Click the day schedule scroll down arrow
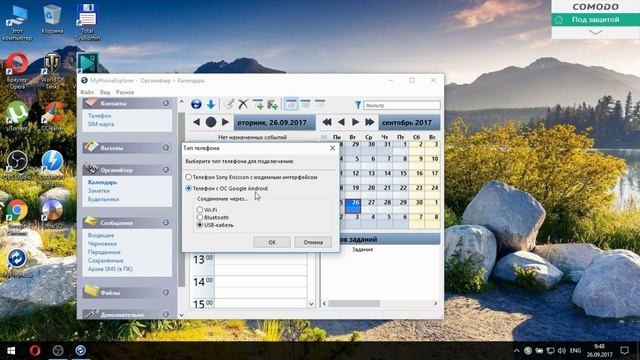Image resolution: width=640 pixels, height=360 pixels. pyautogui.click(x=311, y=304)
